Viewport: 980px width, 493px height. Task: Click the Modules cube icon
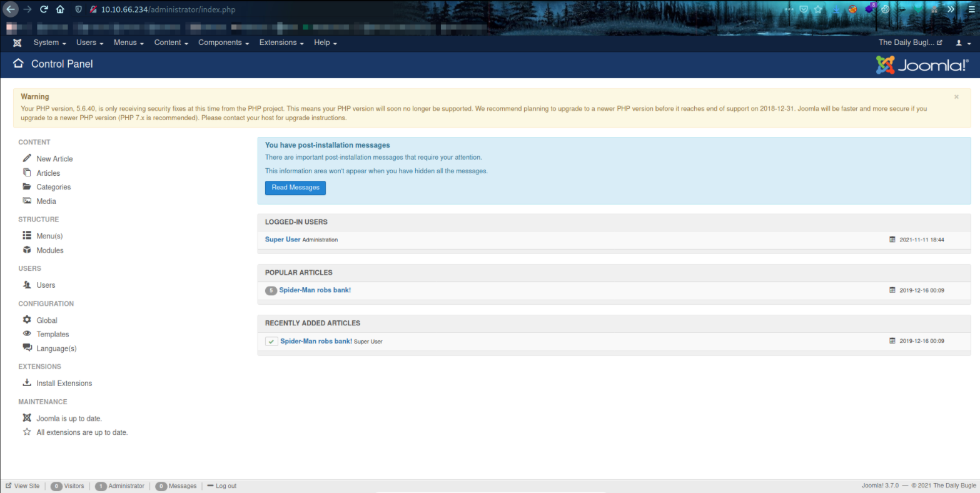[27, 250]
